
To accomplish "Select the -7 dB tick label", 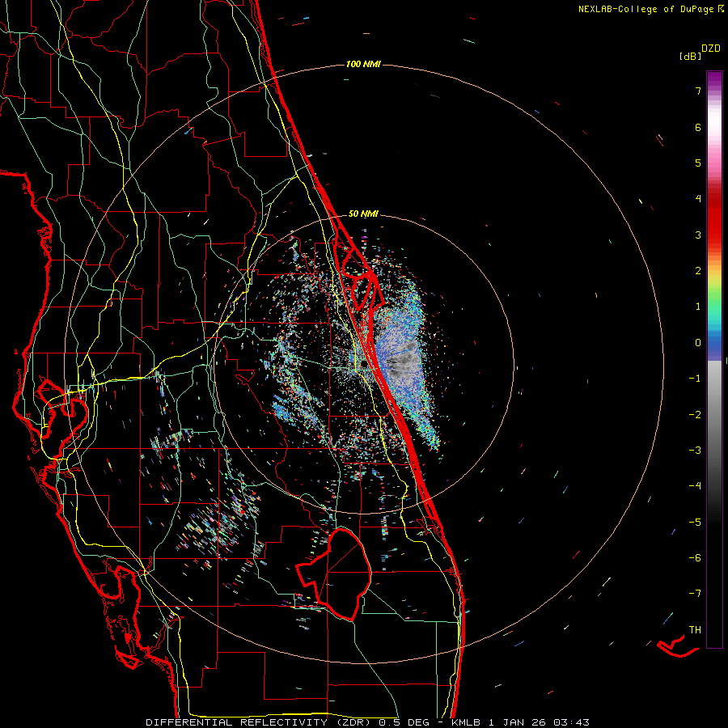I will 695,594.
